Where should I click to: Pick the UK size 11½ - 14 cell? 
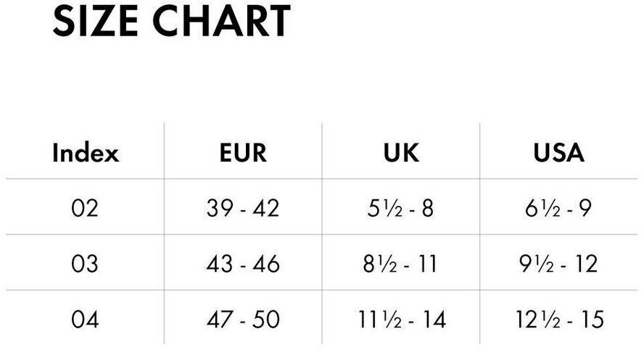coord(401,319)
